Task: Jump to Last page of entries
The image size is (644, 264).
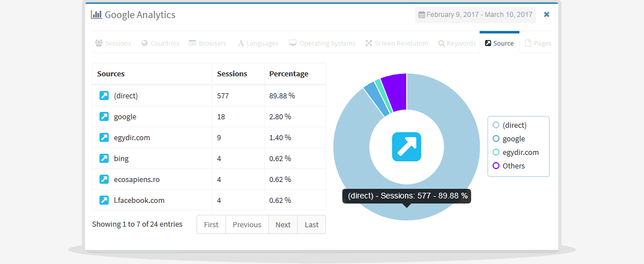Action: [x=312, y=224]
